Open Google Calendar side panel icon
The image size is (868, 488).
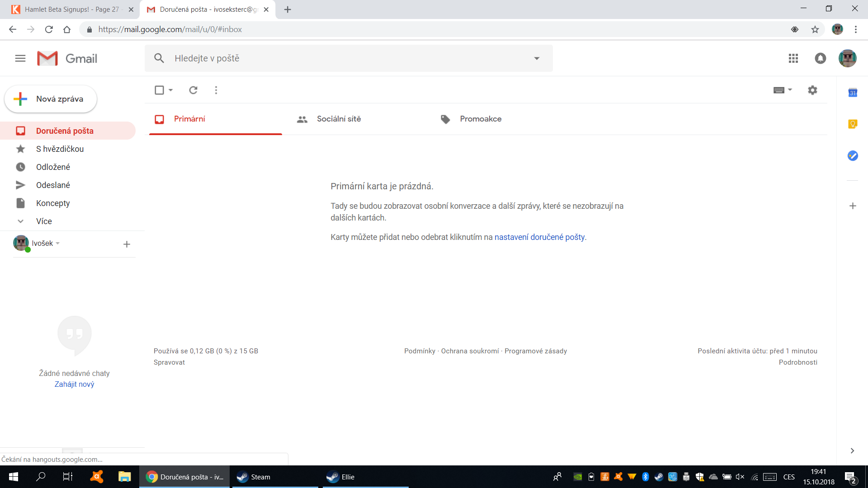[853, 93]
